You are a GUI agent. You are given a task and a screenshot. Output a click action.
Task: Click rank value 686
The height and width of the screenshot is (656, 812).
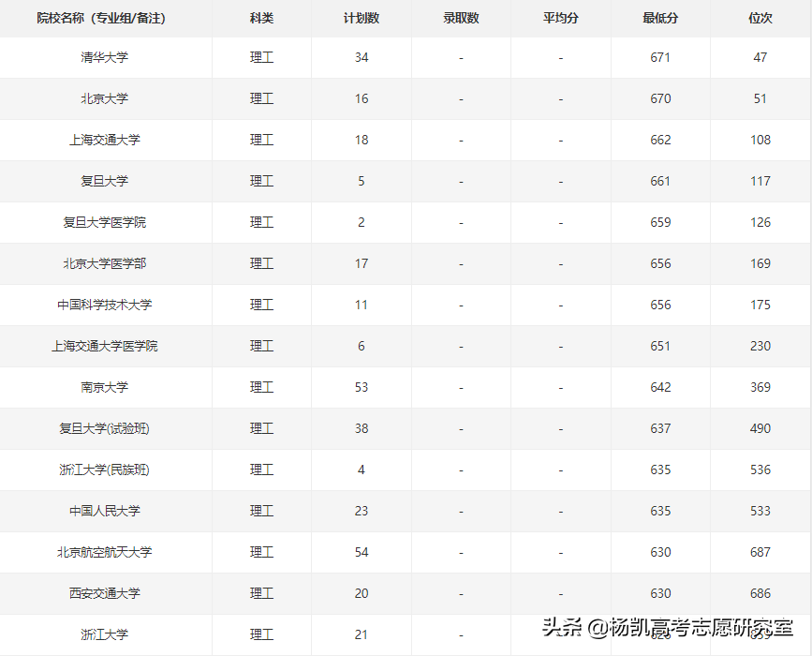coord(760,593)
